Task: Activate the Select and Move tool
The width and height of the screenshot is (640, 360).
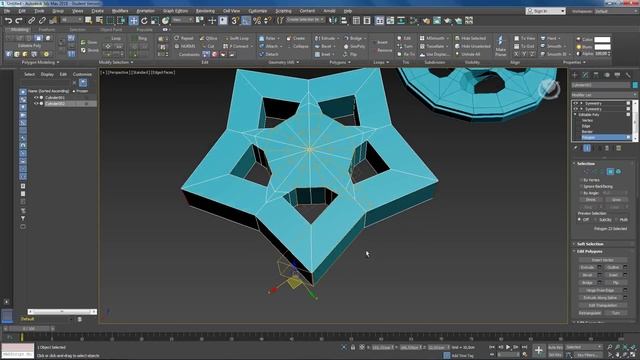Action: coord(133,20)
